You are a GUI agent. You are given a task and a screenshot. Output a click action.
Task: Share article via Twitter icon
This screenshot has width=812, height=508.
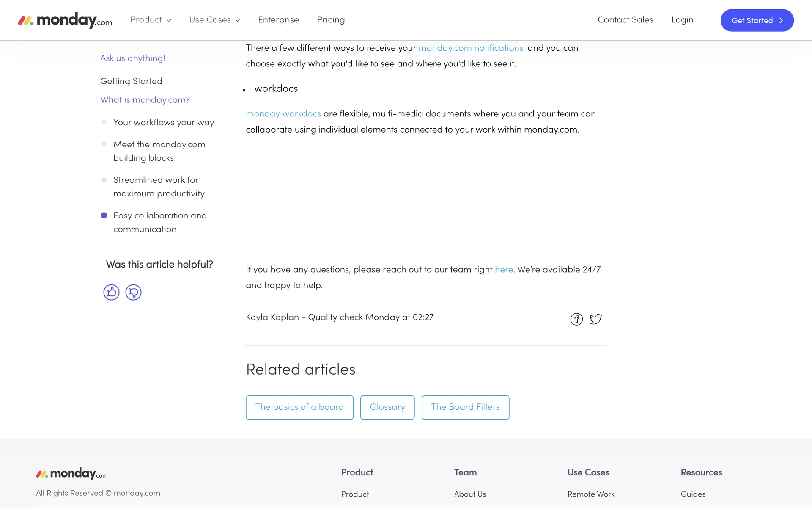click(x=595, y=319)
